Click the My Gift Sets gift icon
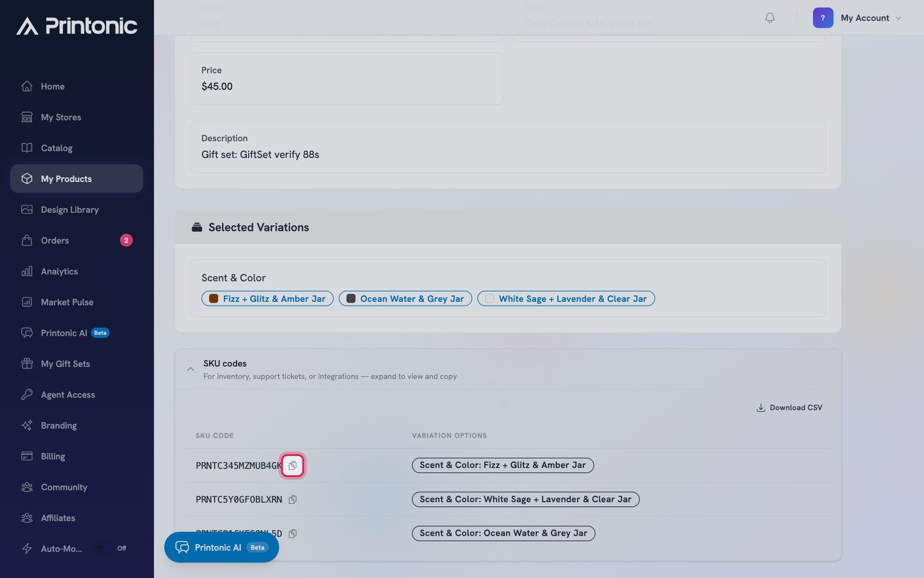924x578 pixels. click(27, 364)
